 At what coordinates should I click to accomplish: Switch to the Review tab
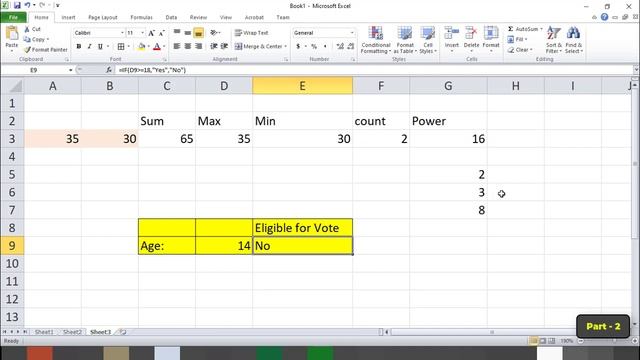coord(198,18)
